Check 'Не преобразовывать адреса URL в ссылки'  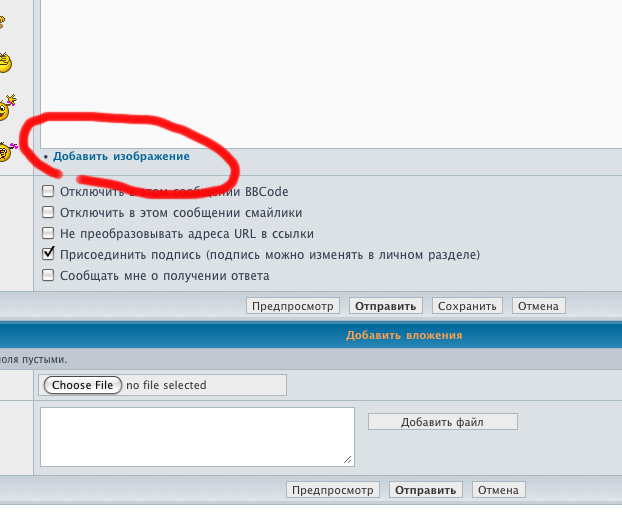[48, 233]
